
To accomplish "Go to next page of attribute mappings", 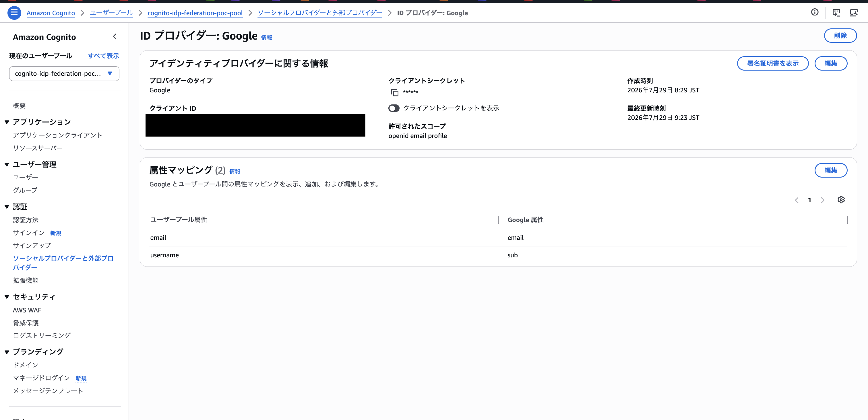I will coord(823,200).
